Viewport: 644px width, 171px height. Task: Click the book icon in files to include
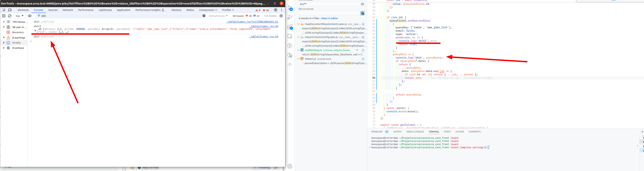coord(362,4)
